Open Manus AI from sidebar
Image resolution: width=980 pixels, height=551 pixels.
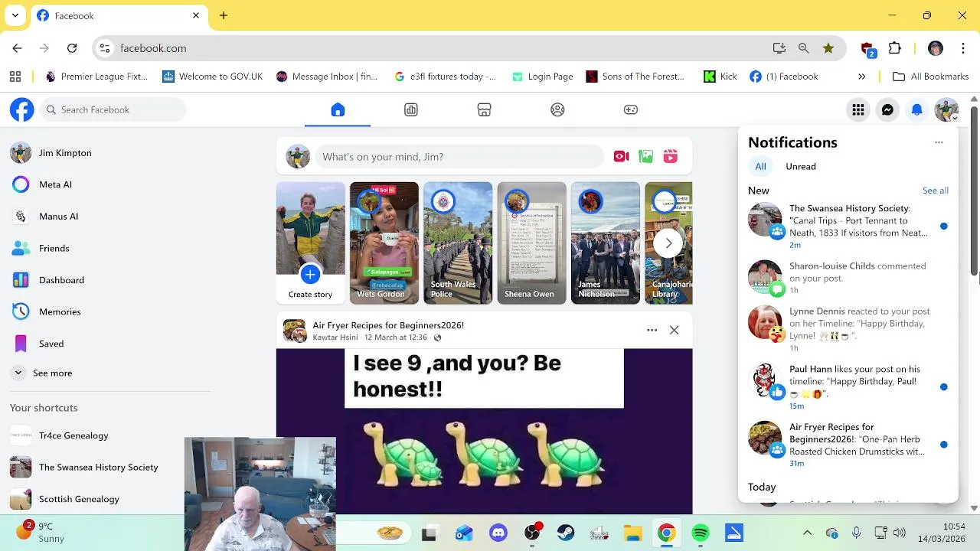coord(58,217)
